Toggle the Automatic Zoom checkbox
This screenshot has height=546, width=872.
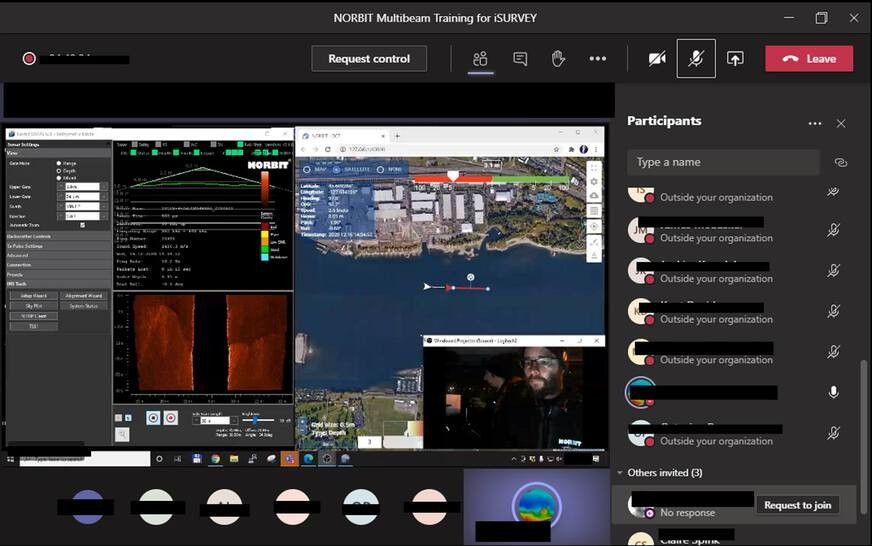(x=82, y=225)
